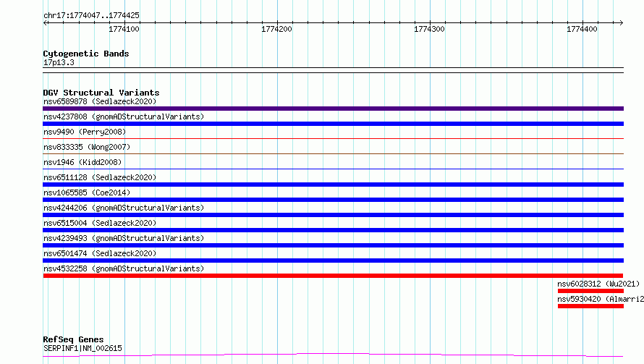The width and height of the screenshot is (644, 364).
Task: Click the dark purple bar under nsv6589878
Action: tap(333, 109)
